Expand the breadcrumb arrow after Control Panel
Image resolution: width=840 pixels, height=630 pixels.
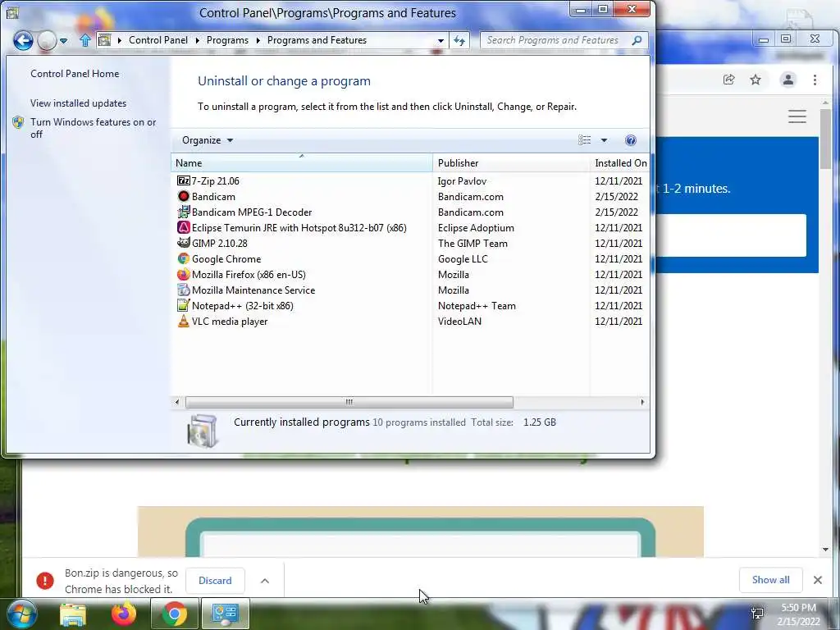tap(197, 41)
